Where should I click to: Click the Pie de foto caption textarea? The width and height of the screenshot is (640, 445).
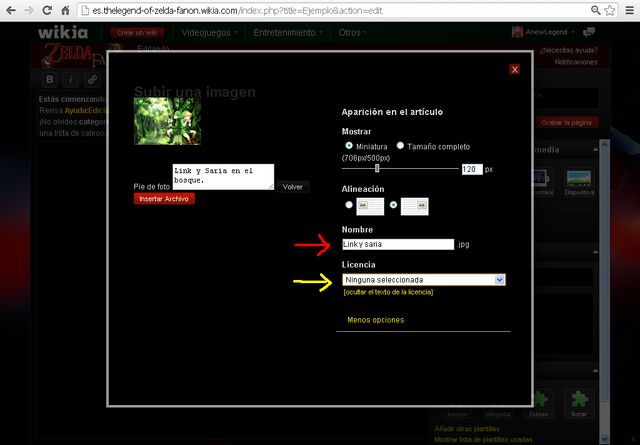click(223, 177)
